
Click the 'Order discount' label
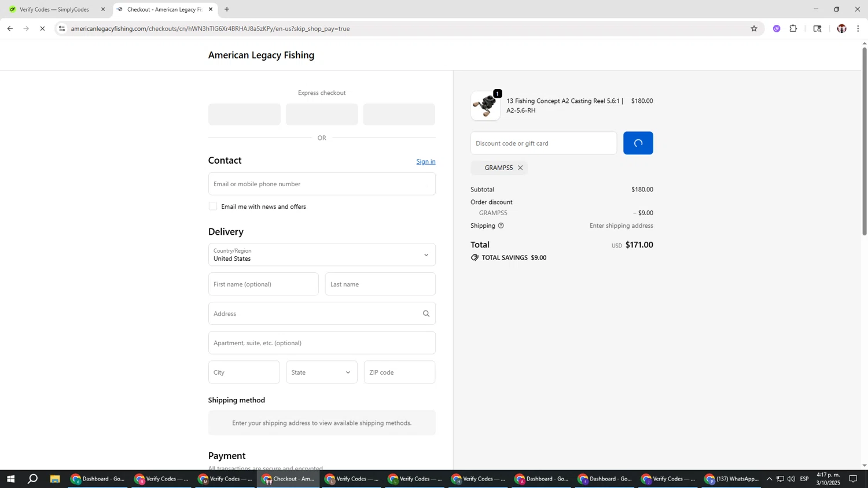coord(492,202)
